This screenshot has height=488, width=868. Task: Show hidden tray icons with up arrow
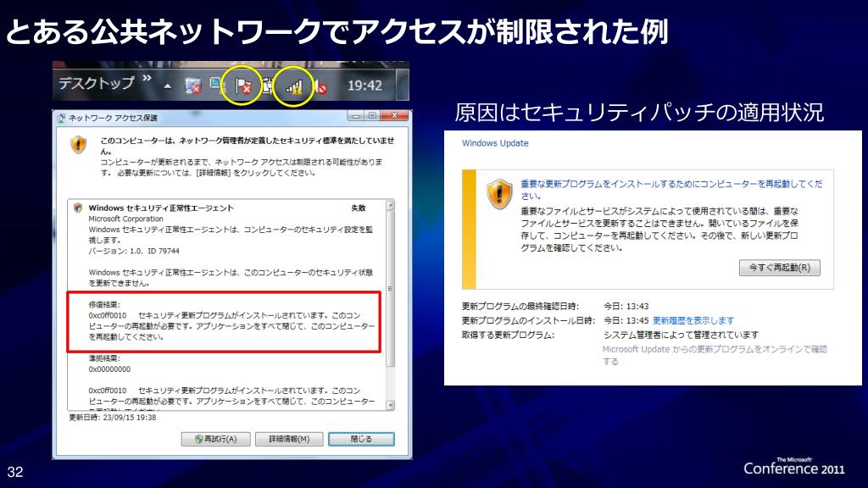168,86
